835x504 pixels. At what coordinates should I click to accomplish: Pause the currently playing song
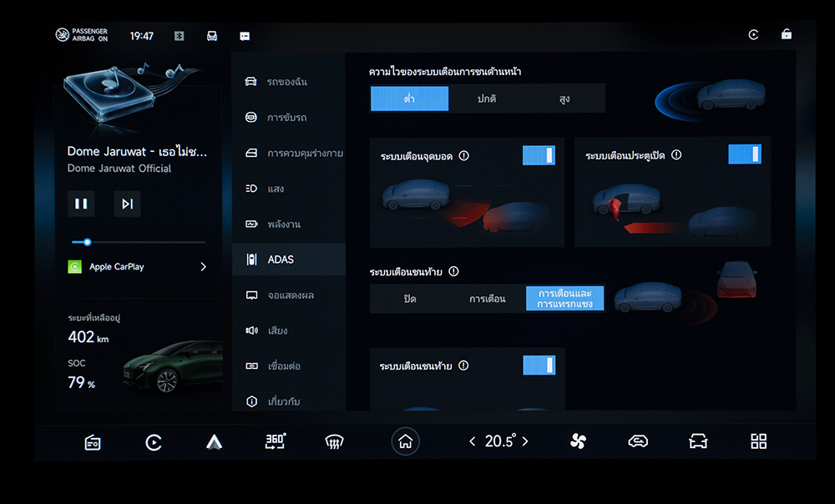tap(81, 204)
